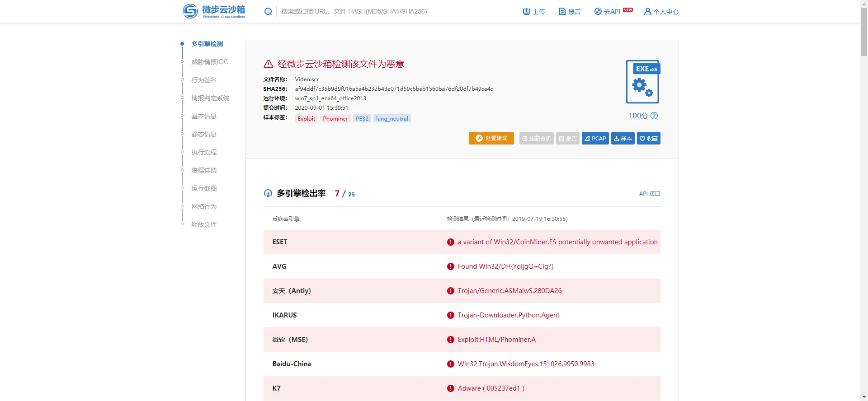Click the ThreatBook Cloud Sandbox logo
This screenshot has width=868, height=401.
[214, 11]
